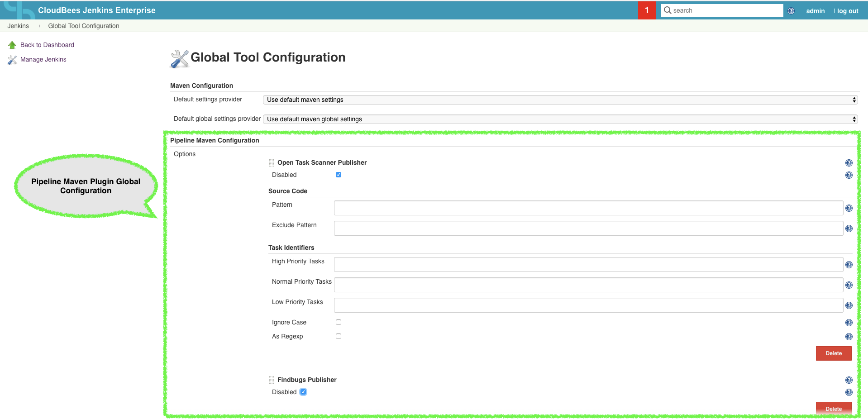Show help for High Priority Tasks
The image size is (868, 419).
pyautogui.click(x=849, y=265)
